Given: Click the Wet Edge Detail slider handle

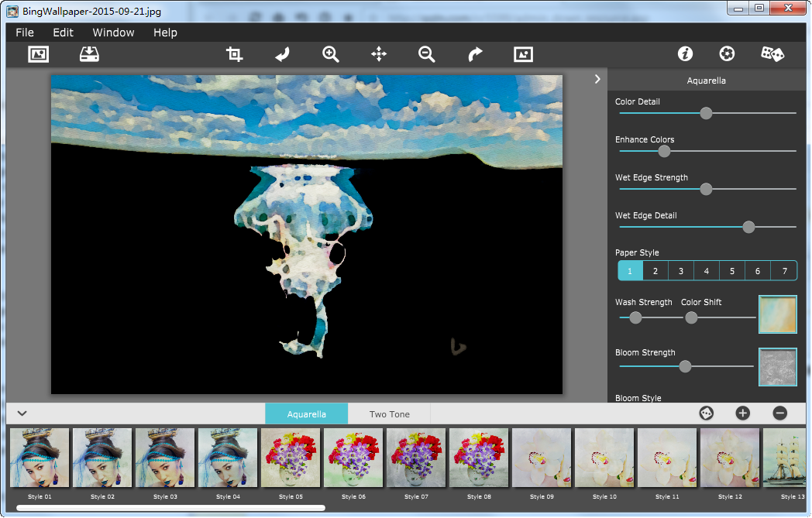Looking at the screenshot, I should click(x=748, y=227).
